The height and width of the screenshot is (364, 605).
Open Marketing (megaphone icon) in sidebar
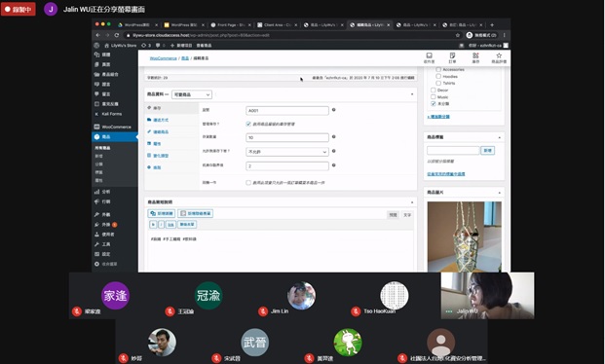click(x=102, y=201)
